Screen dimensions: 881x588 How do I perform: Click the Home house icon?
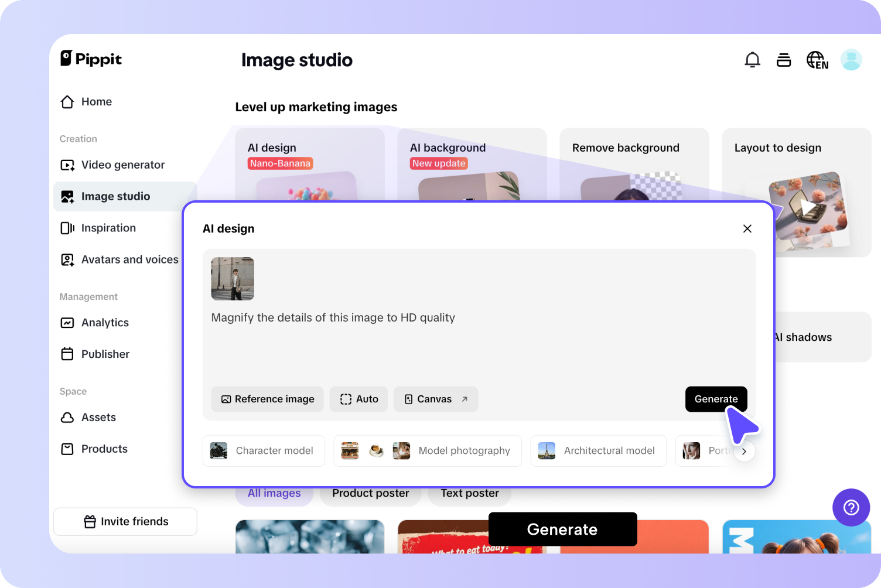(67, 102)
